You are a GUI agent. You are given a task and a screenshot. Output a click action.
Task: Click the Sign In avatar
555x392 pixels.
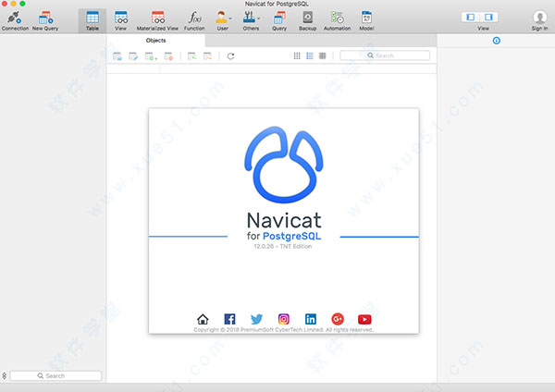coord(539,18)
